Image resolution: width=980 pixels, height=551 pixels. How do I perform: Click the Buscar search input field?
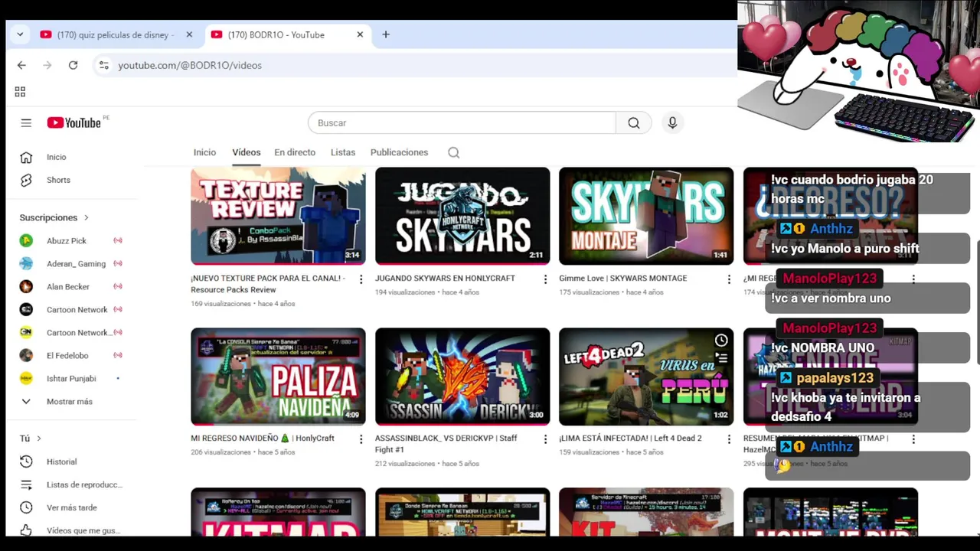[x=462, y=122]
